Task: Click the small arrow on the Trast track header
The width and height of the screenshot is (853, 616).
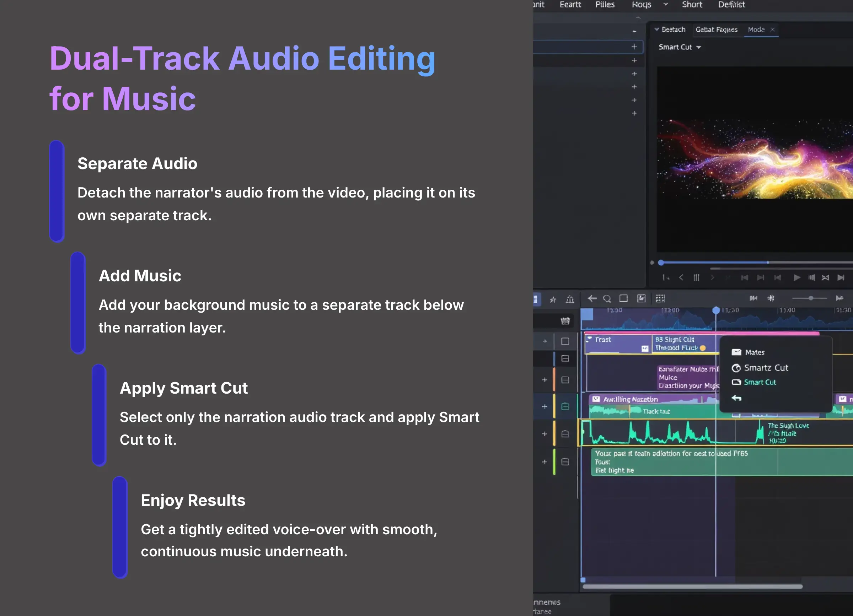Action: coord(545,341)
